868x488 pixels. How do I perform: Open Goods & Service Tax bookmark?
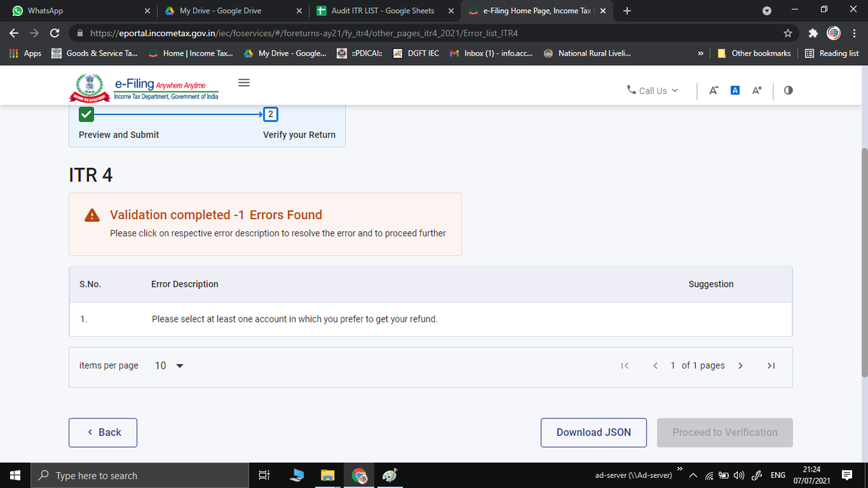tap(94, 53)
